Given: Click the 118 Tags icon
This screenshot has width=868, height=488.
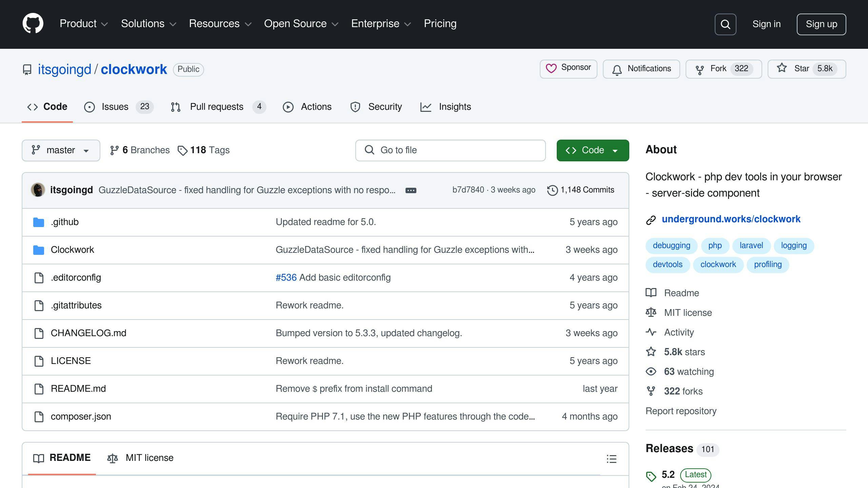Looking at the screenshot, I should 182,150.
